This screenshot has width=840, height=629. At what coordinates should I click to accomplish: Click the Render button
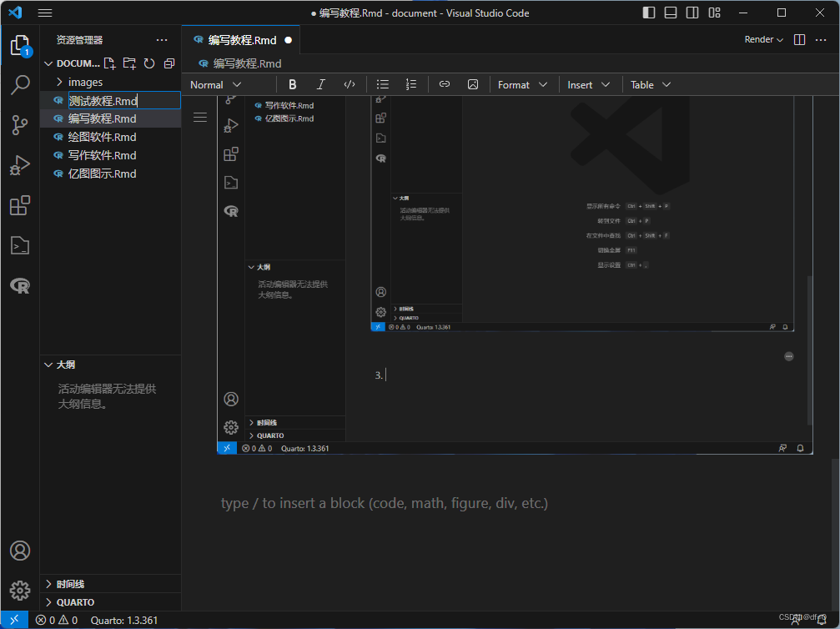[758, 39]
